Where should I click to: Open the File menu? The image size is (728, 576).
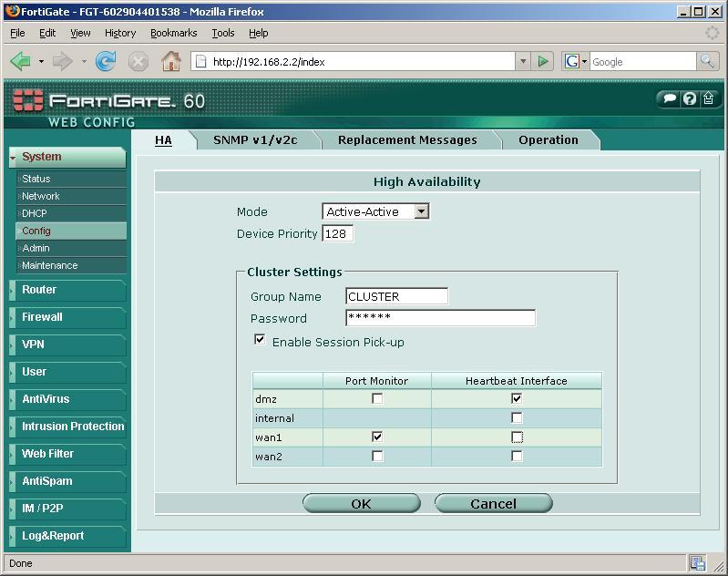point(17,33)
